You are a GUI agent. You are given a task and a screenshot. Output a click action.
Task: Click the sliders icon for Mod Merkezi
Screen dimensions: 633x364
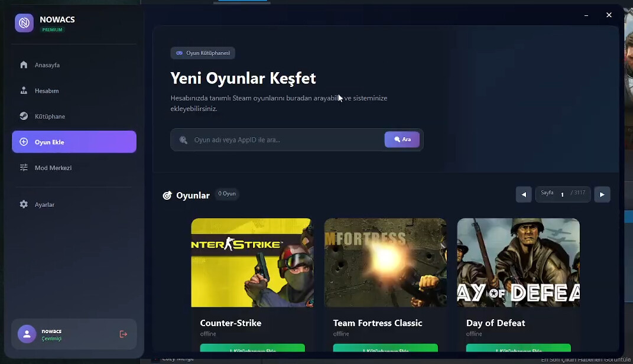tap(24, 167)
